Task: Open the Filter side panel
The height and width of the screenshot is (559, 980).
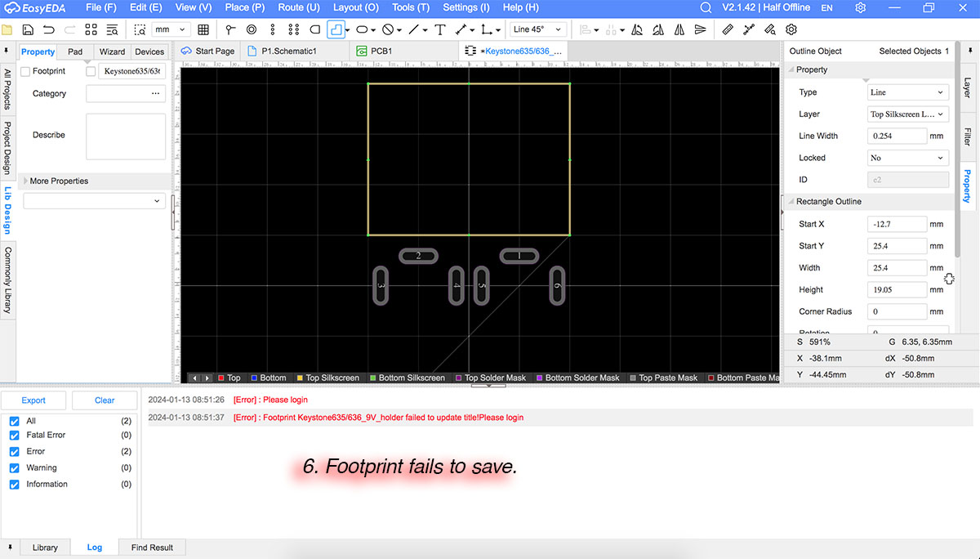Action: 968,136
